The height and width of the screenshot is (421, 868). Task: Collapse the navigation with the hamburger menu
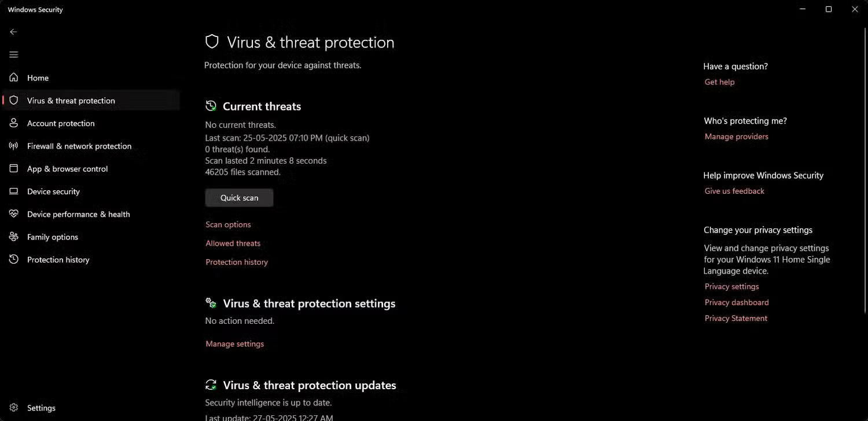[x=13, y=54]
